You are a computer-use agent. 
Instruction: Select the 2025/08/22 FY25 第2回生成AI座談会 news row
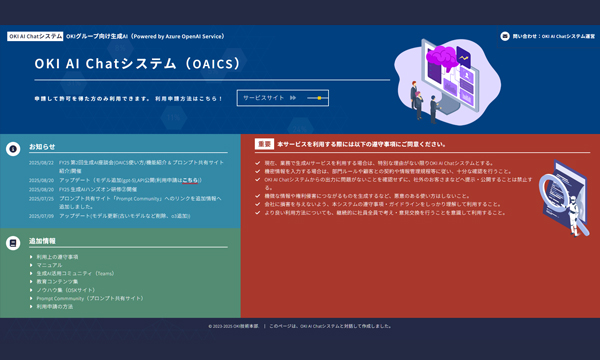[126, 166]
